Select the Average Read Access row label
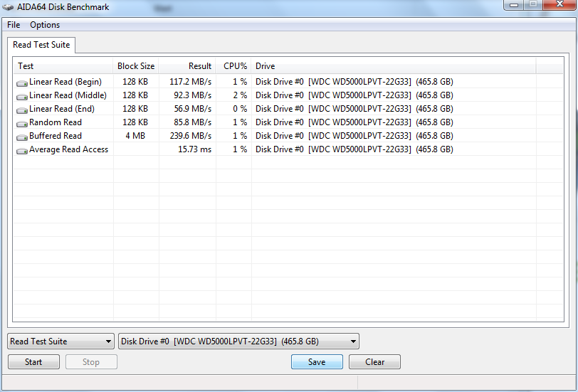 point(69,149)
